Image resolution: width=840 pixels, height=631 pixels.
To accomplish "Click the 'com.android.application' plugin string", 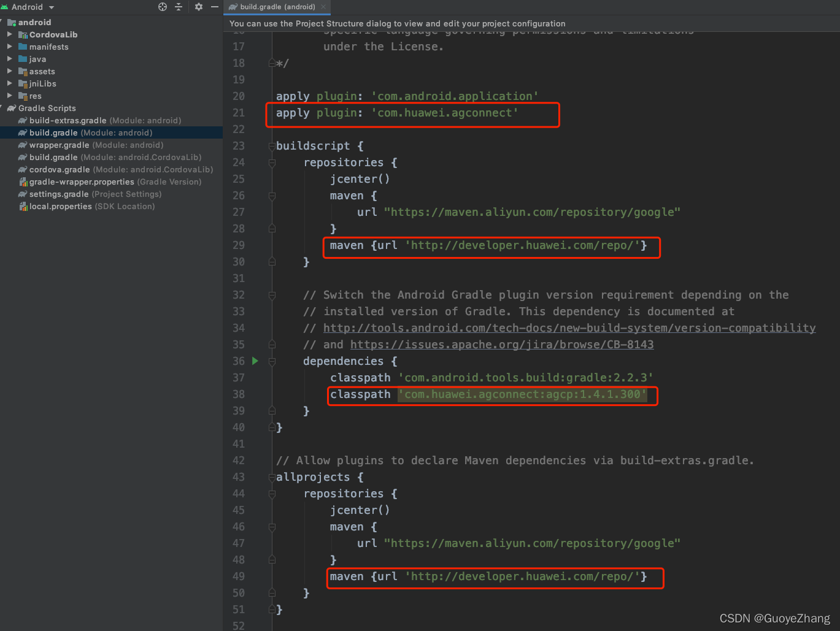I will pyautogui.click(x=455, y=96).
